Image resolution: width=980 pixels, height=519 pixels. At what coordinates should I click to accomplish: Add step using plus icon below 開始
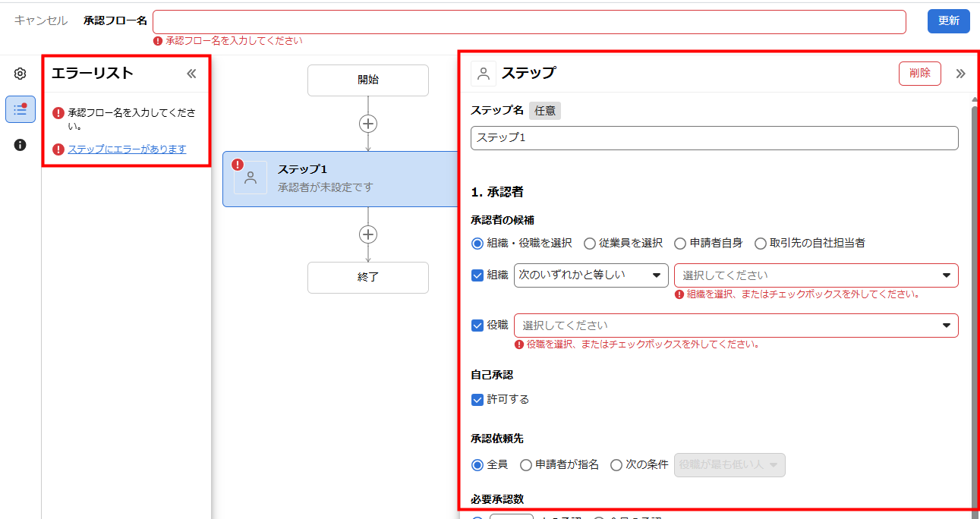coord(368,124)
